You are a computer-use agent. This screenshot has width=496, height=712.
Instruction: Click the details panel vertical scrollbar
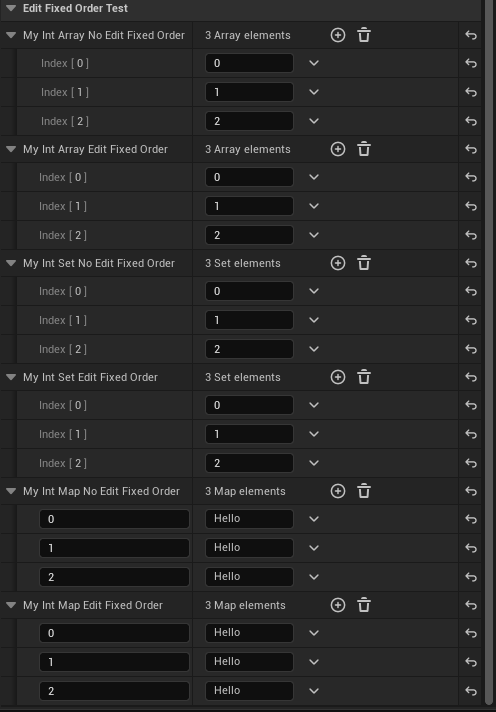[490, 354]
